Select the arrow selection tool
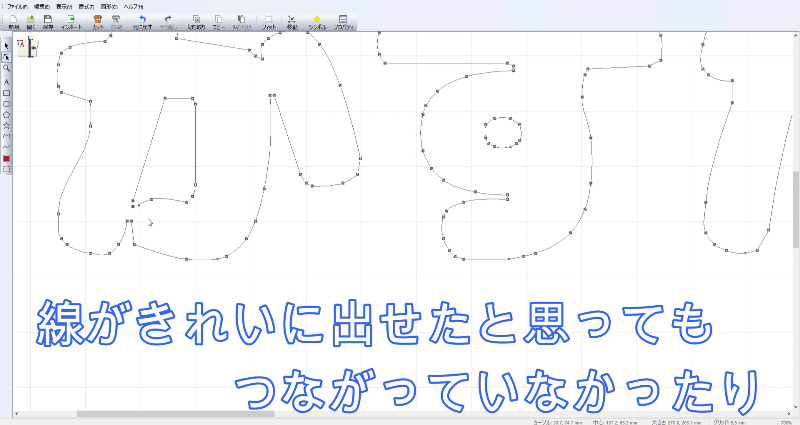The width and height of the screenshot is (800, 425). tap(7, 46)
